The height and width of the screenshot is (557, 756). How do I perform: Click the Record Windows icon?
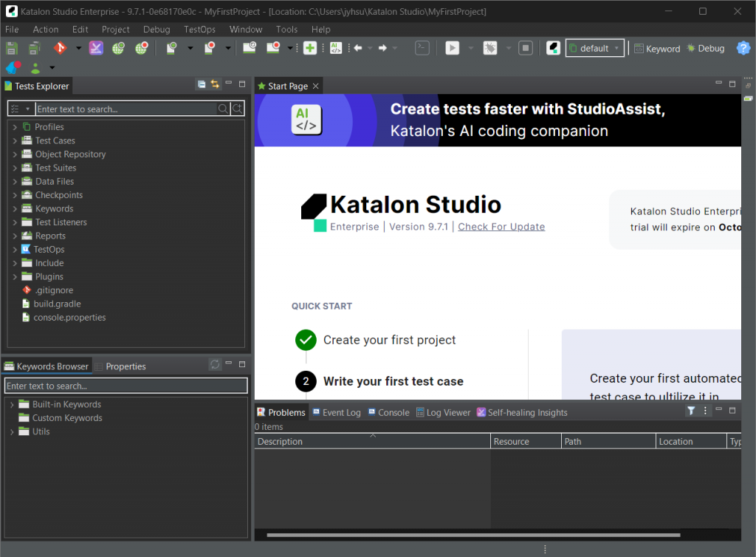coord(273,48)
